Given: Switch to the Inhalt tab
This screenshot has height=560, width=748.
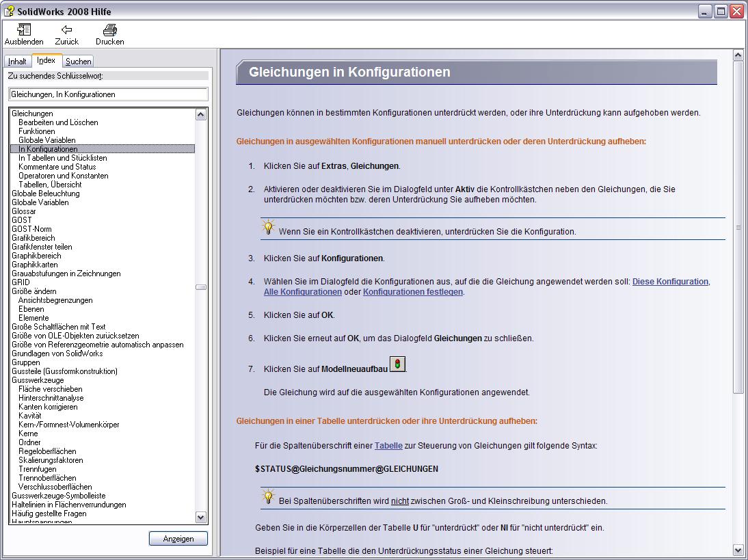Looking at the screenshot, I should click(x=17, y=62).
